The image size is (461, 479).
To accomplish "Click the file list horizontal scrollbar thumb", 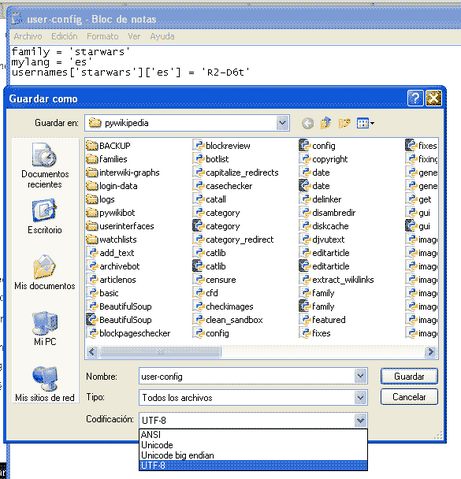I will coord(160,352).
